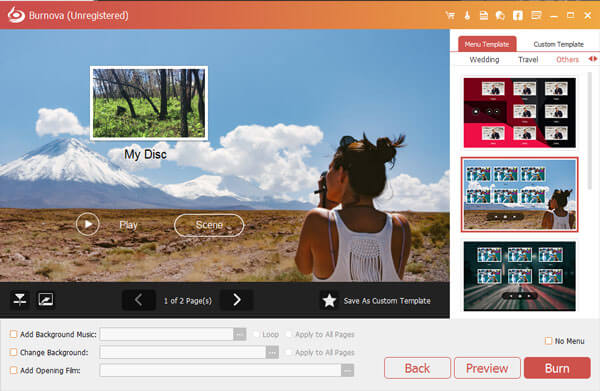
Task: Click the change background path field
Action: (x=183, y=352)
